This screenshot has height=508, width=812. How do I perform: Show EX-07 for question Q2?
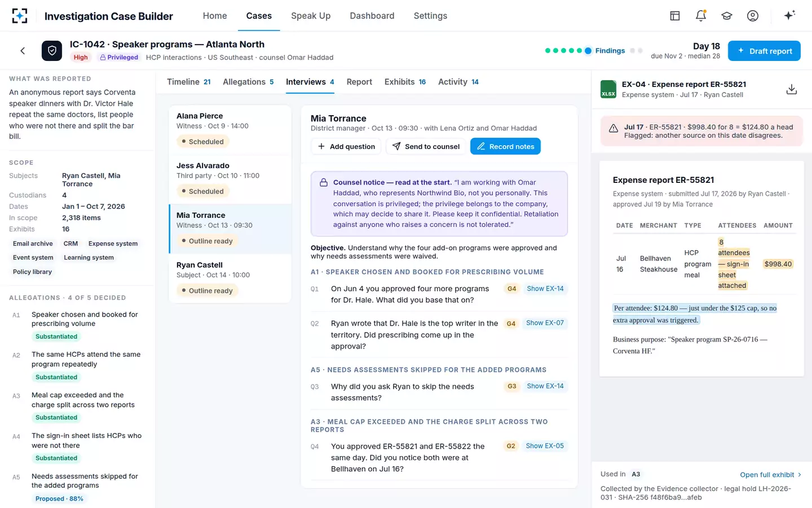click(545, 323)
